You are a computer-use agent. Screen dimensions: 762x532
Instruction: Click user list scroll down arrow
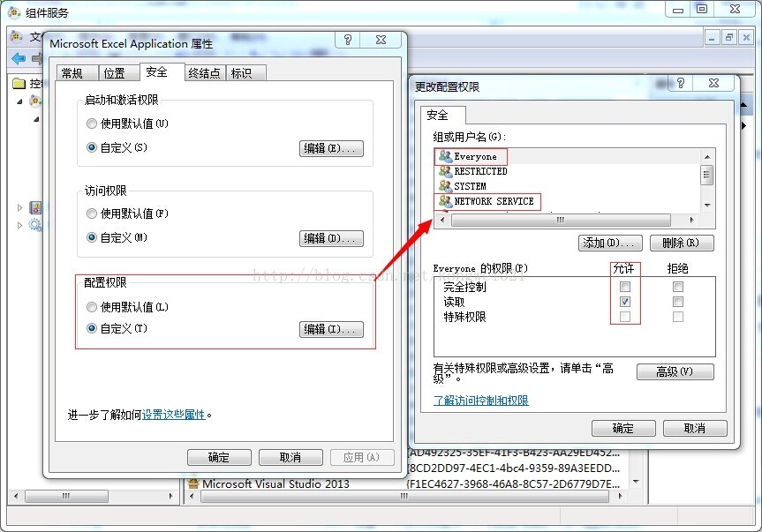tap(707, 205)
